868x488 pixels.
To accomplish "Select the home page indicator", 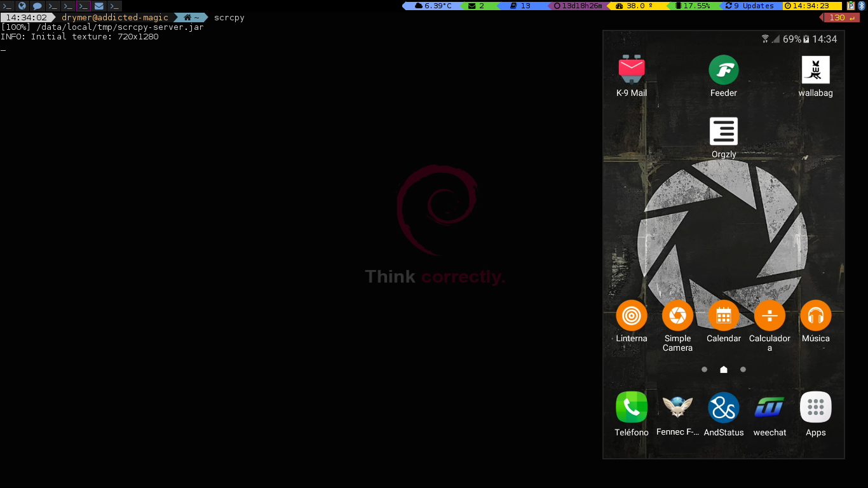I will (x=723, y=369).
